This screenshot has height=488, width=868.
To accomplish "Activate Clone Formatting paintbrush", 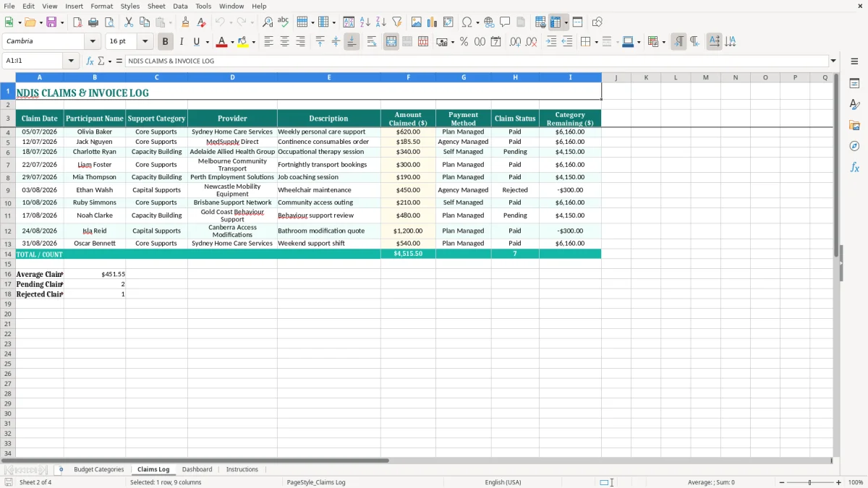I will pos(186,22).
